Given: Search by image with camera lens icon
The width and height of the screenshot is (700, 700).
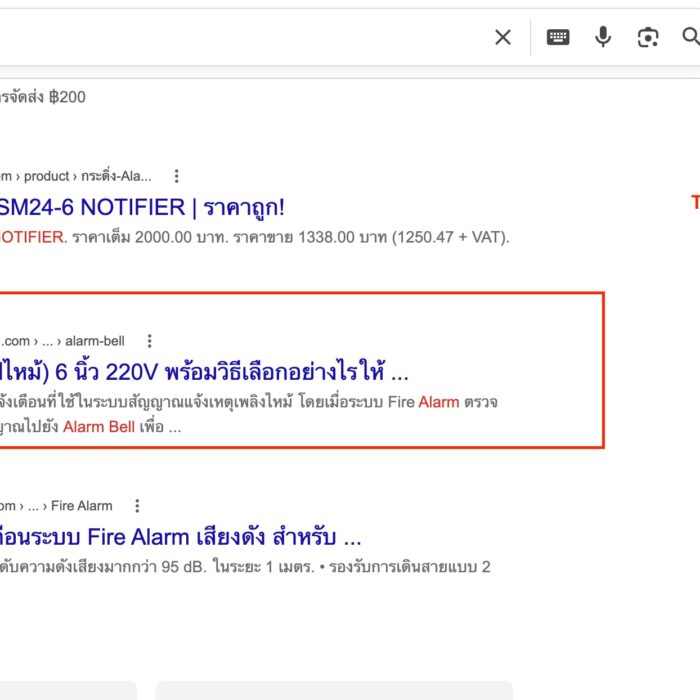Looking at the screenshot, I should 648,37.
